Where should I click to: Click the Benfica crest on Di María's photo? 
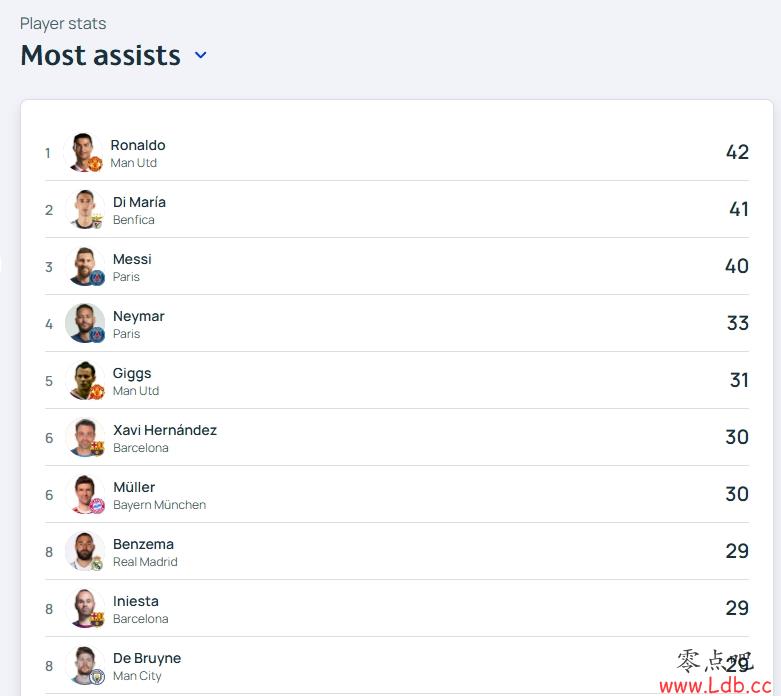point(97,221)
